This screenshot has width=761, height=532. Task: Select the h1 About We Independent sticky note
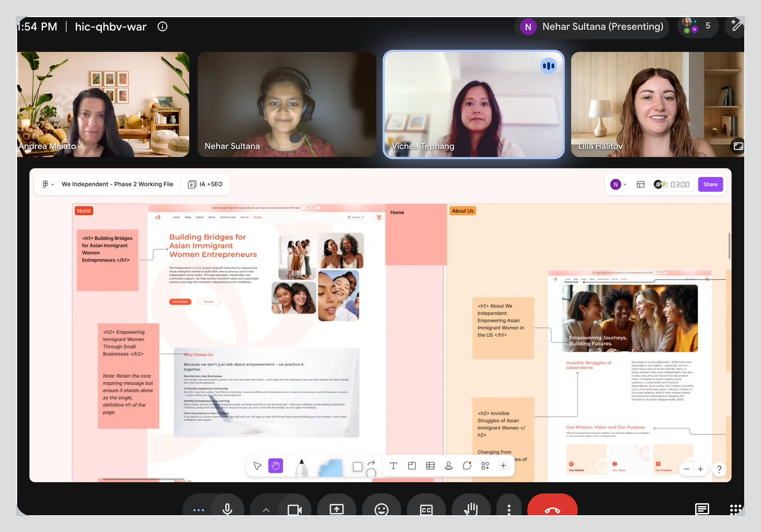[x=503, y=328]
